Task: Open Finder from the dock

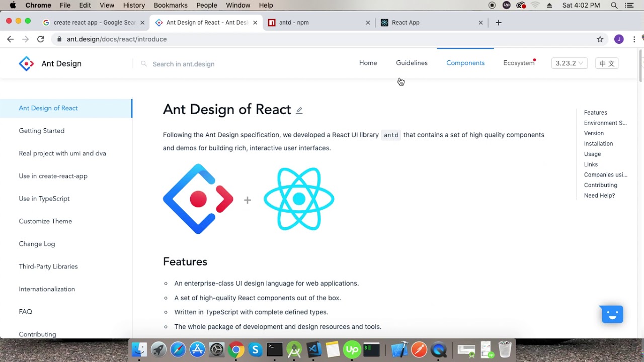Action: [x=139, y=349]
